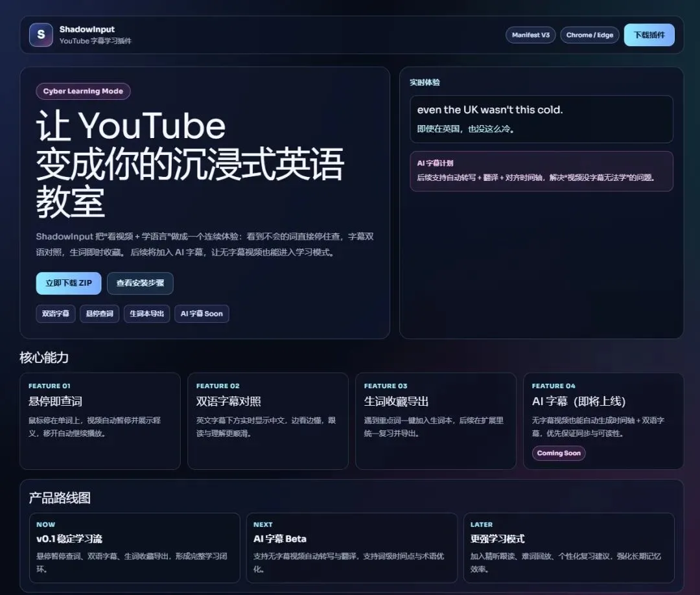
Task: Click the Cyber Learning Mode pill
Action: pos(83,91)
